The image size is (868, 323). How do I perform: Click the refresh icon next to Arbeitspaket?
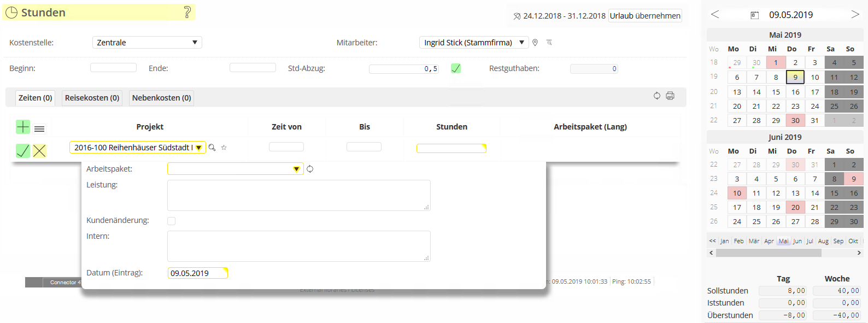coord(310,169)
